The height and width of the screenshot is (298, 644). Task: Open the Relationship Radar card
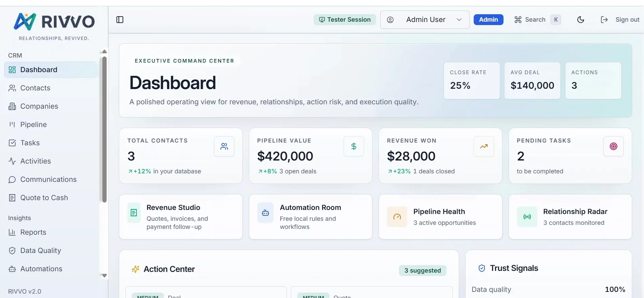[570, 217]
